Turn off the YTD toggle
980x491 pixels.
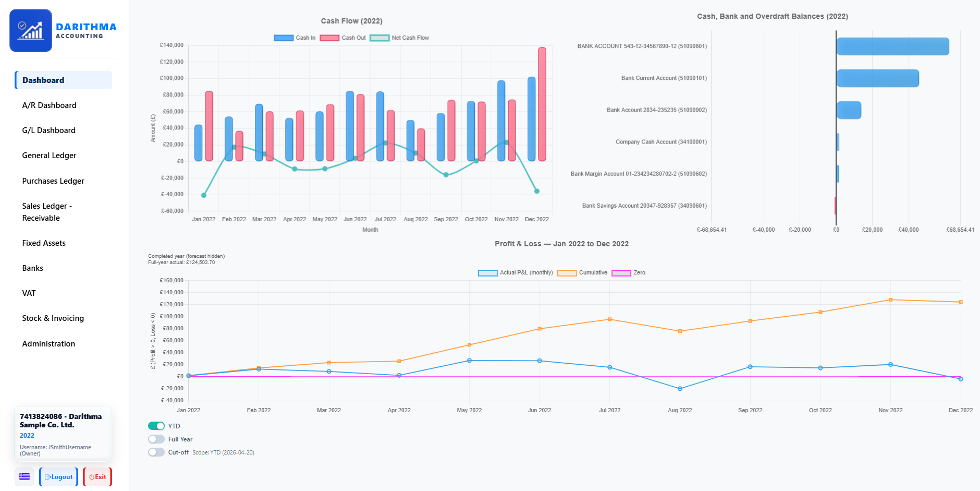tap(156, 426)
